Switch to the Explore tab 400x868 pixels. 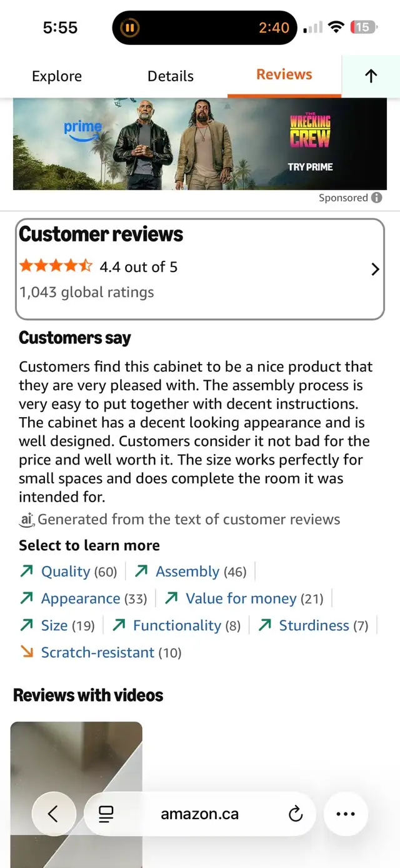57,76
